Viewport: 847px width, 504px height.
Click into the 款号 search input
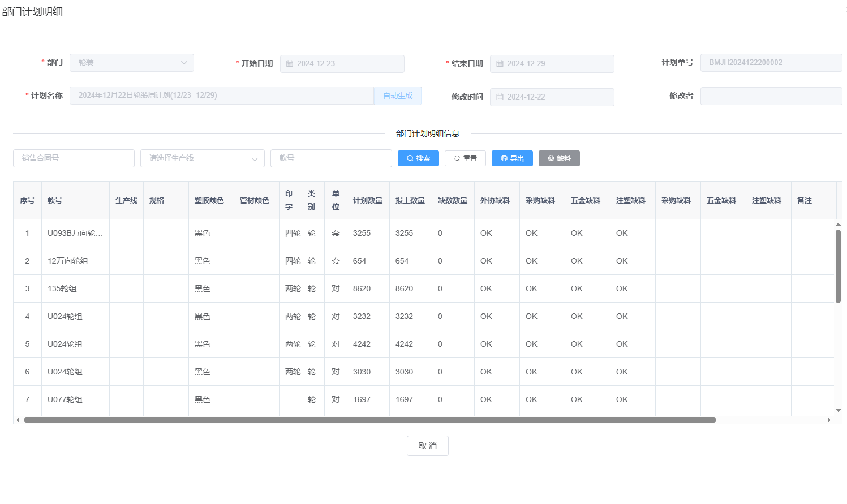tap(331, 158)
